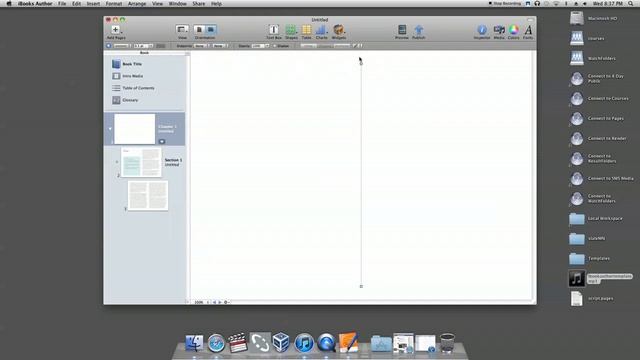This screenshot has height=360, width=640.
Task: Select Intro Media in sidebar
Action: 127,76
